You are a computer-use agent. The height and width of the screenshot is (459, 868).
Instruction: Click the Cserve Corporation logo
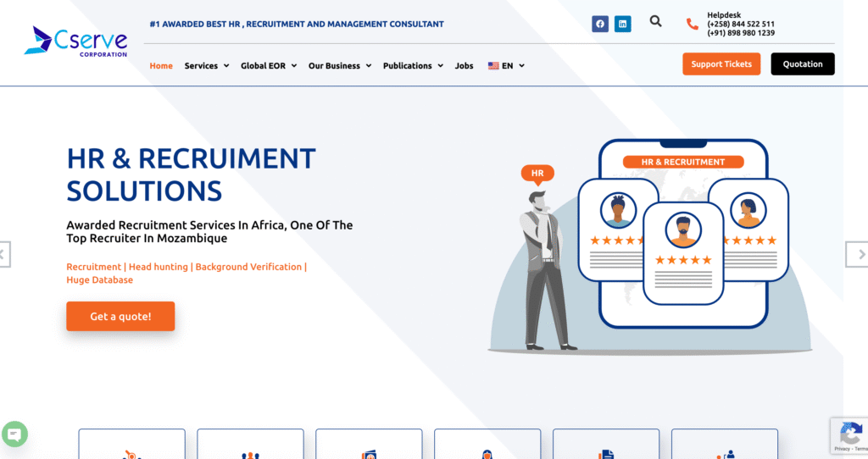pos(76,41)
